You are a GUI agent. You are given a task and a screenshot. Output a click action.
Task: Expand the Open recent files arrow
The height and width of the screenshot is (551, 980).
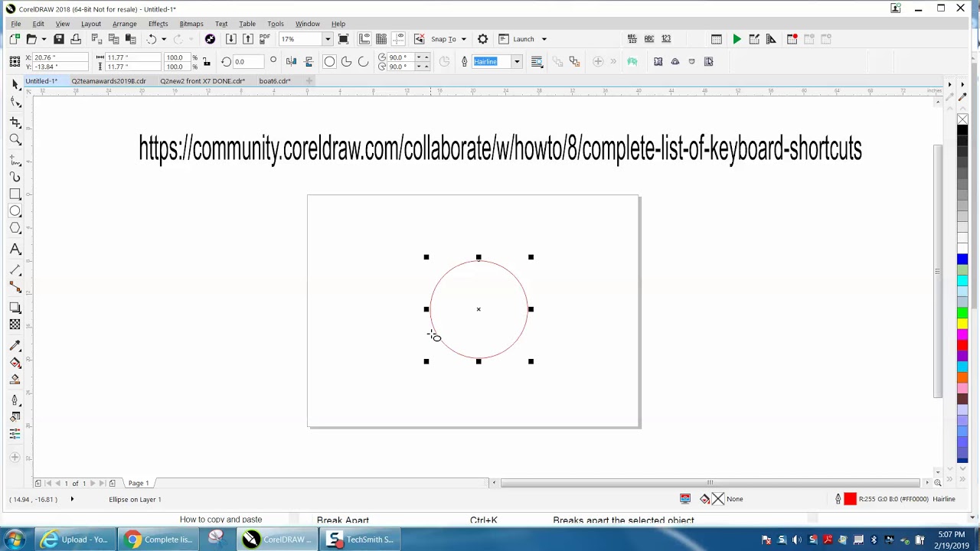click(44, 39)
